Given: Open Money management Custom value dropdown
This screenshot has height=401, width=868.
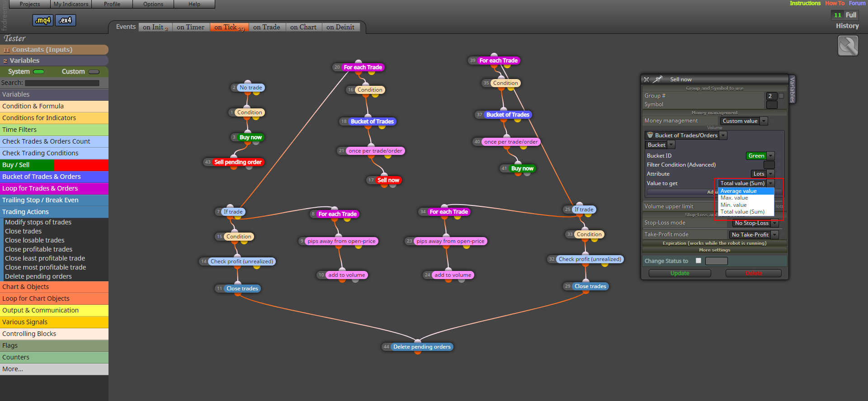Looking at the screenshot, I should (x=744, y=121).
